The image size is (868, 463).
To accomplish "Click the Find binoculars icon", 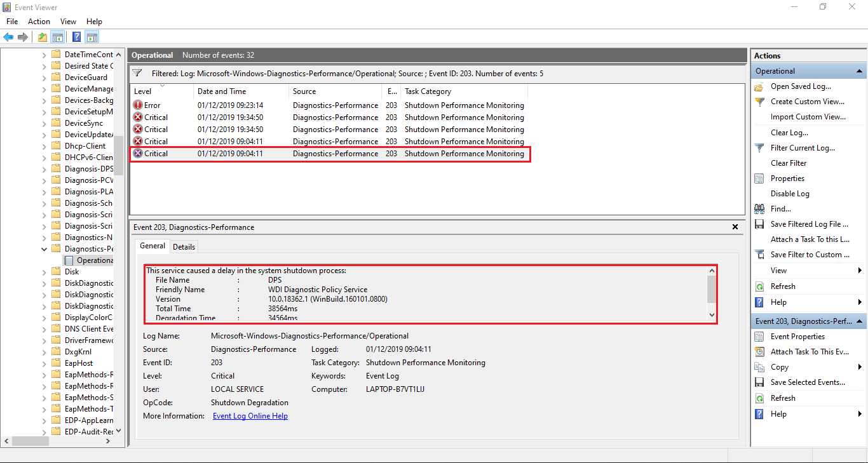I will point(759,209).
